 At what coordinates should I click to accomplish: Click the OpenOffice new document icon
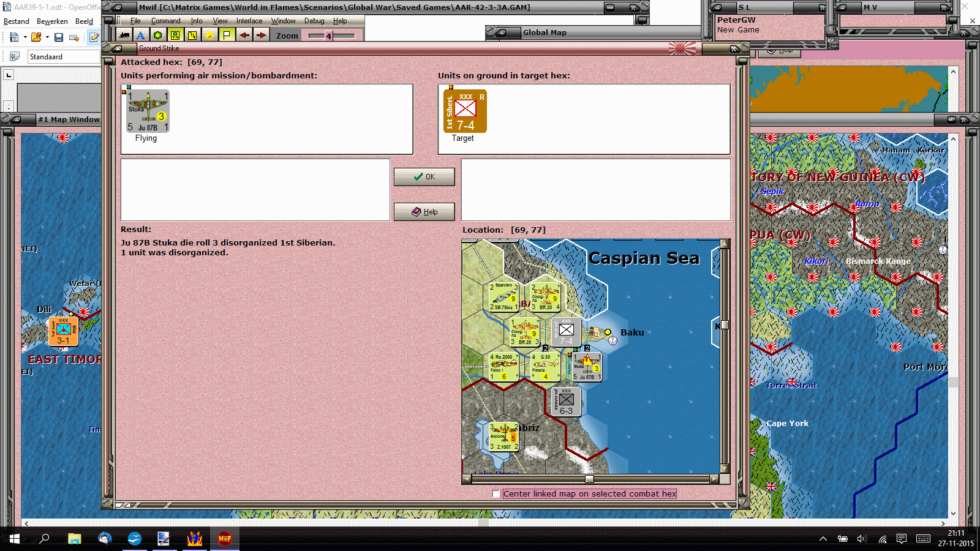click(14, 37)
